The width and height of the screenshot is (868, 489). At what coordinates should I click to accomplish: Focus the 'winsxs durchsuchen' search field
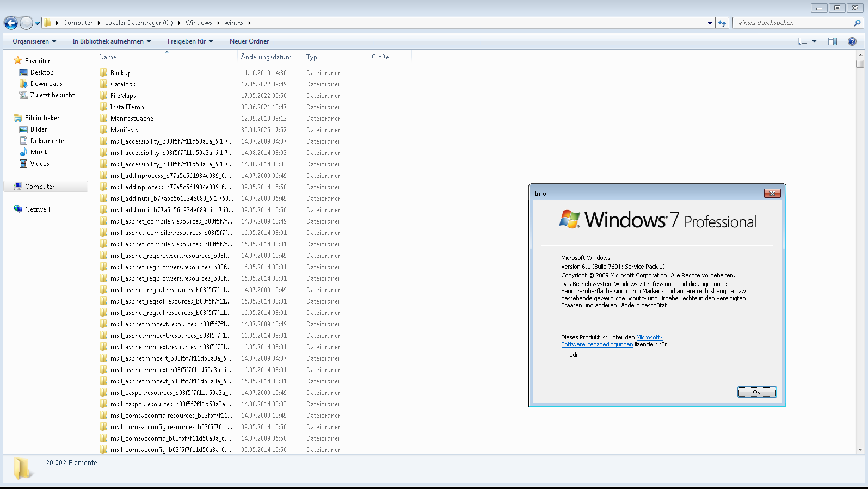pos(793,23)
